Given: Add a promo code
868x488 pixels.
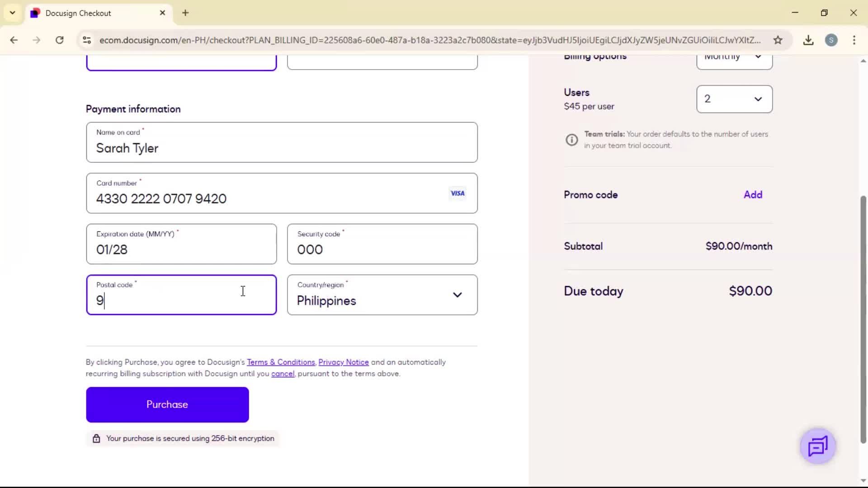Looking at the screenshot, I should [x=753, y=195].
